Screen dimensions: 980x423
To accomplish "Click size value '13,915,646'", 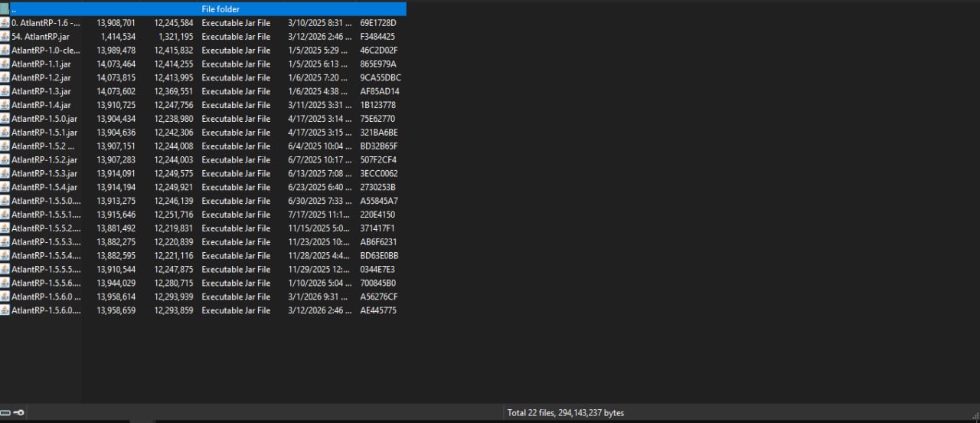I will tap(116, 215).
